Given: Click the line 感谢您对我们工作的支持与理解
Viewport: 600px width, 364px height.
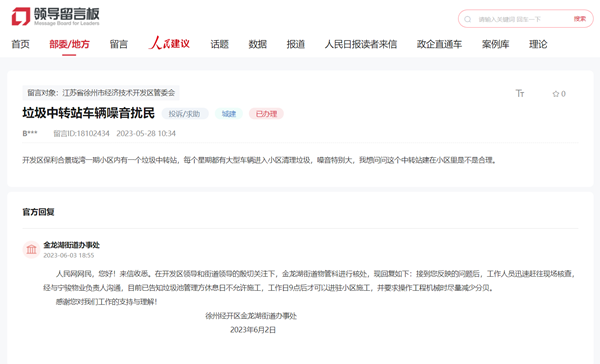Looking at the screenshot, I should pyautogui.click(x=107, y=302).
